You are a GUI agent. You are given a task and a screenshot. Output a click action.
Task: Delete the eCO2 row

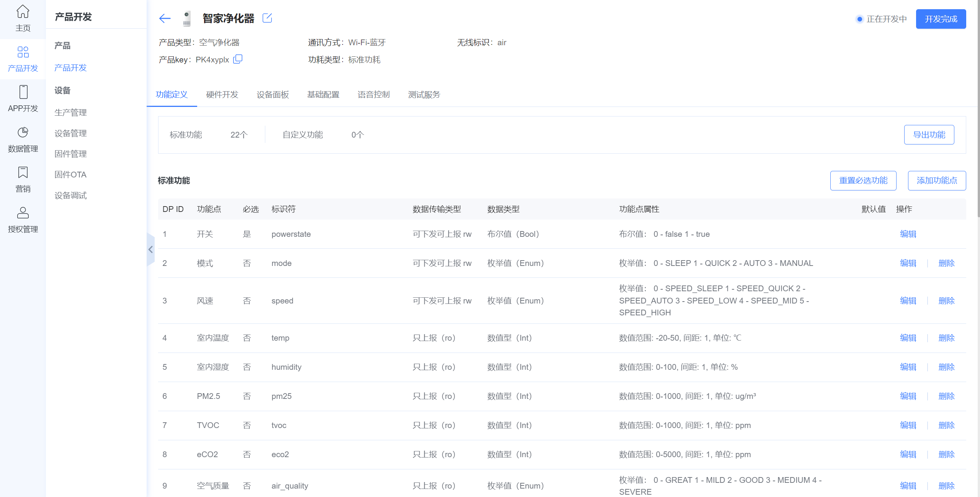tap(947, 454)
